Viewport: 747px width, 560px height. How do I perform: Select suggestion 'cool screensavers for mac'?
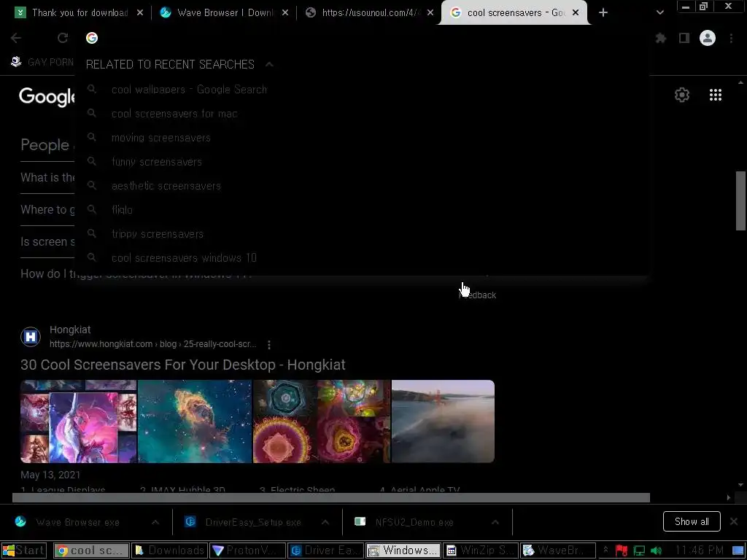(362, 114)
